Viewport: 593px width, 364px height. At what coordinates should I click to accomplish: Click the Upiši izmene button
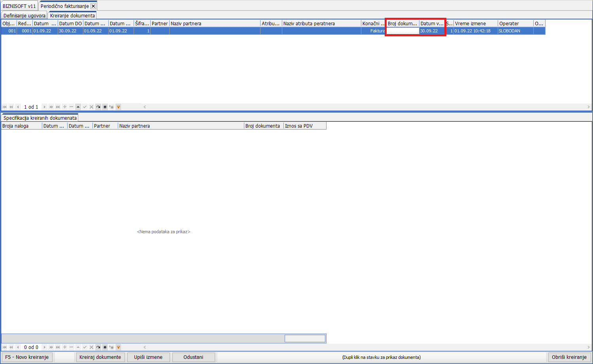[148, 357]
